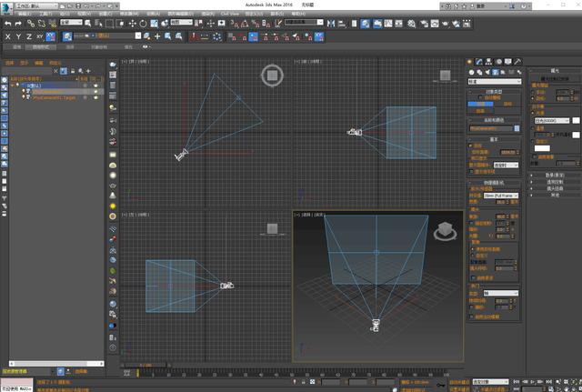The width and height of the screenshot is (582, 392).
Task: Switch to the Hierarchy command panel tab
Action: (x=488, y=62)
